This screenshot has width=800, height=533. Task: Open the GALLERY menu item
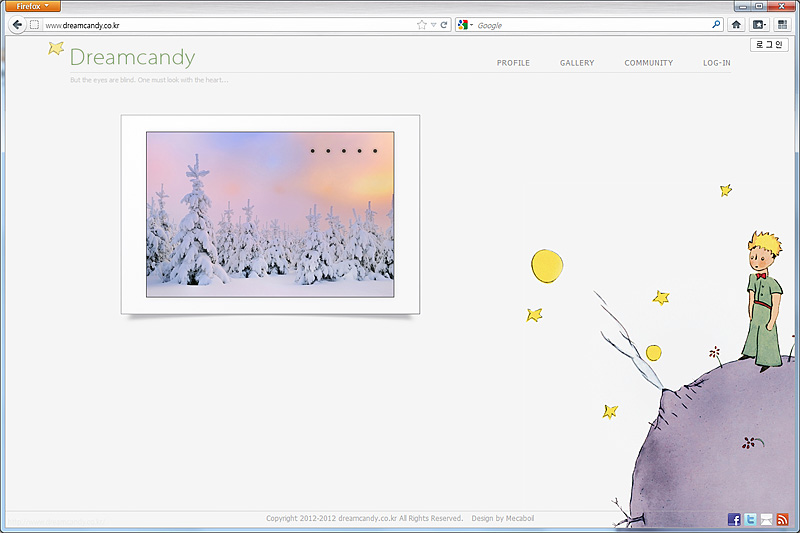577,63
